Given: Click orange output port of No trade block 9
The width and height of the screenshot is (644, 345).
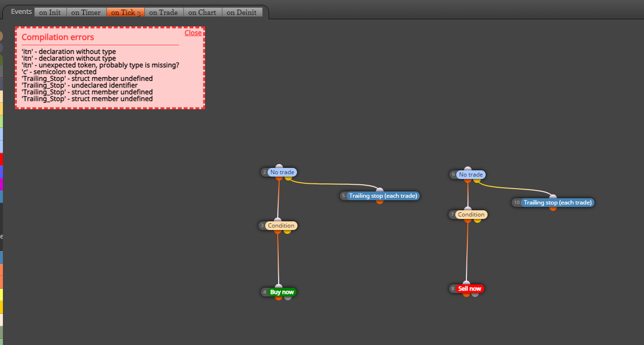Looking at the screenshot, I should click(468, 180).
